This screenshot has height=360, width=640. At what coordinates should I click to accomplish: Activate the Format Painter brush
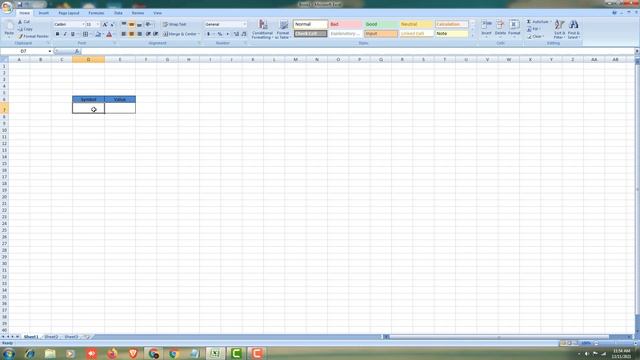[x=32, y=36]
